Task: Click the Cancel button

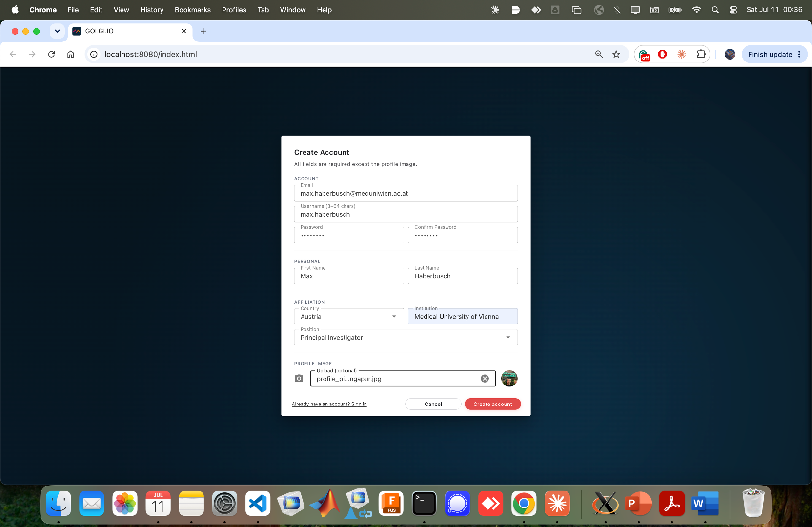Action: pyautogui.click(x=433, y=404)
